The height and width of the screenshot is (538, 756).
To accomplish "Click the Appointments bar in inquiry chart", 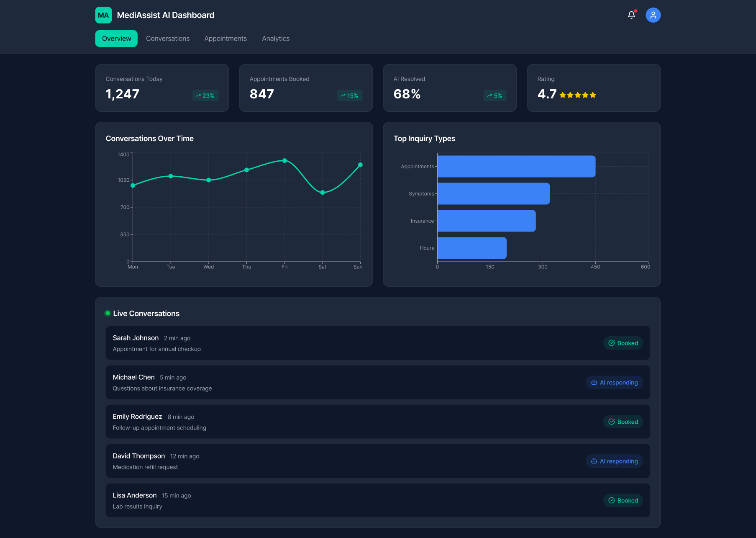I will [x=516, y=166].
